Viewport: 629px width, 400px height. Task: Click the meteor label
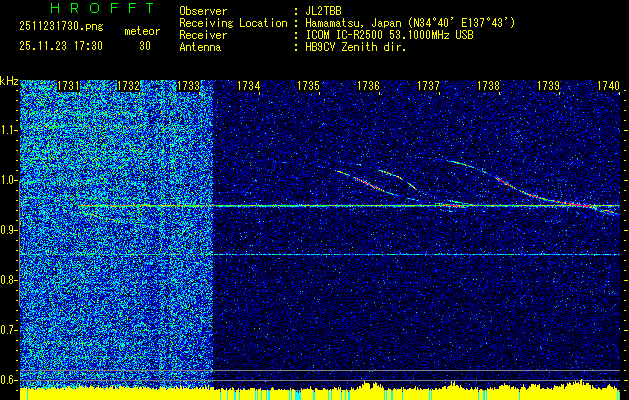coord(141,31)
